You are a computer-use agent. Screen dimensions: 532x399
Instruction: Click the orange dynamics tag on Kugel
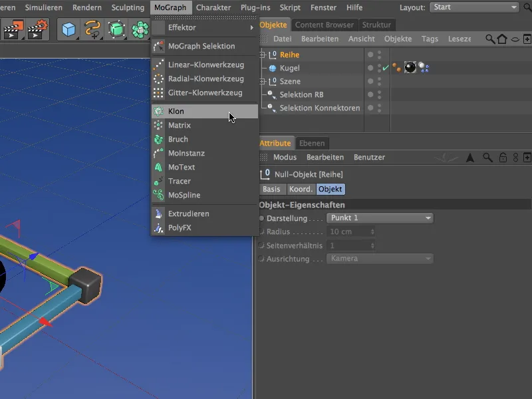[396, 68]
